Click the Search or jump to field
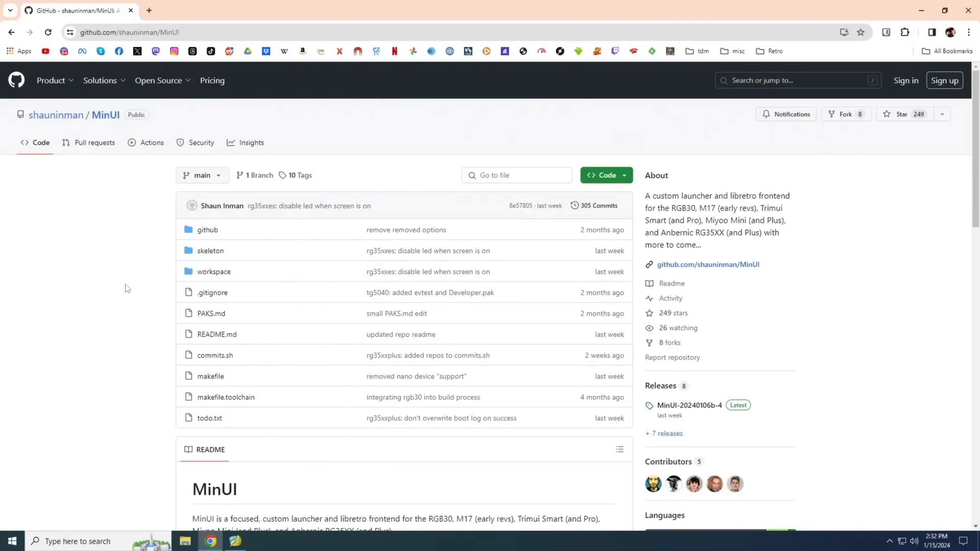 (798, 81)
